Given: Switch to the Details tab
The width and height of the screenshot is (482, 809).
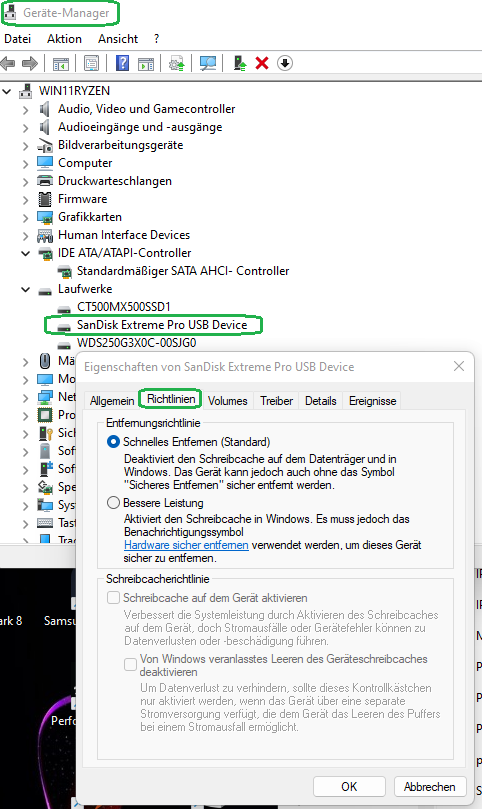Looking at the screenshot, I should (x=320, y=401).
